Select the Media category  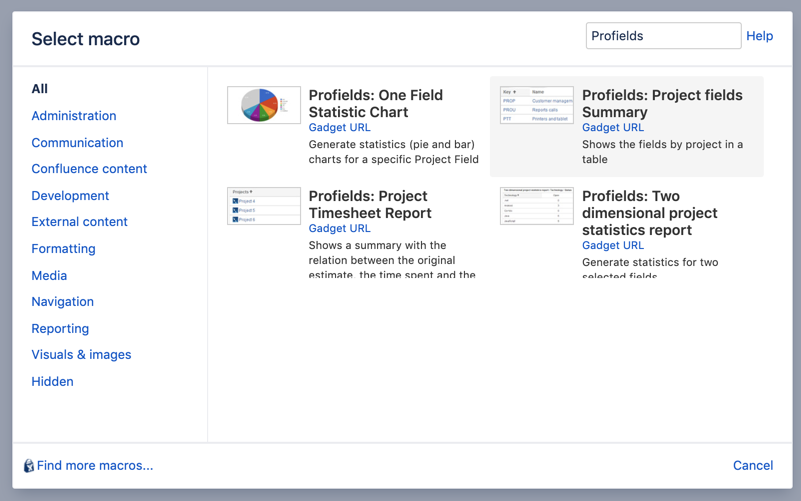49,275
